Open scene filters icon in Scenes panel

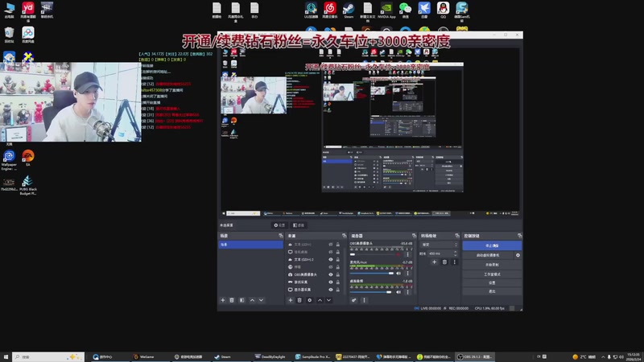(x=242, y=300)
